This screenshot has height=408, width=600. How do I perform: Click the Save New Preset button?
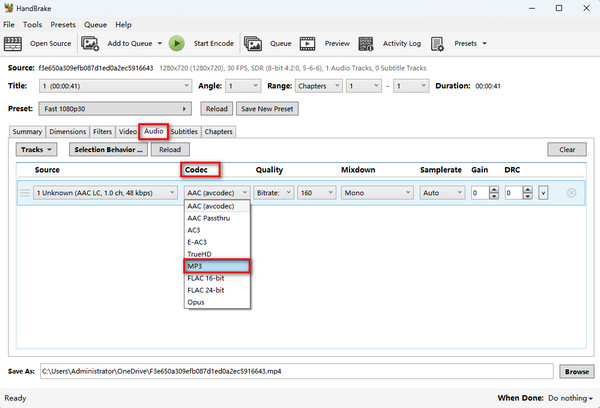[267, 109]
